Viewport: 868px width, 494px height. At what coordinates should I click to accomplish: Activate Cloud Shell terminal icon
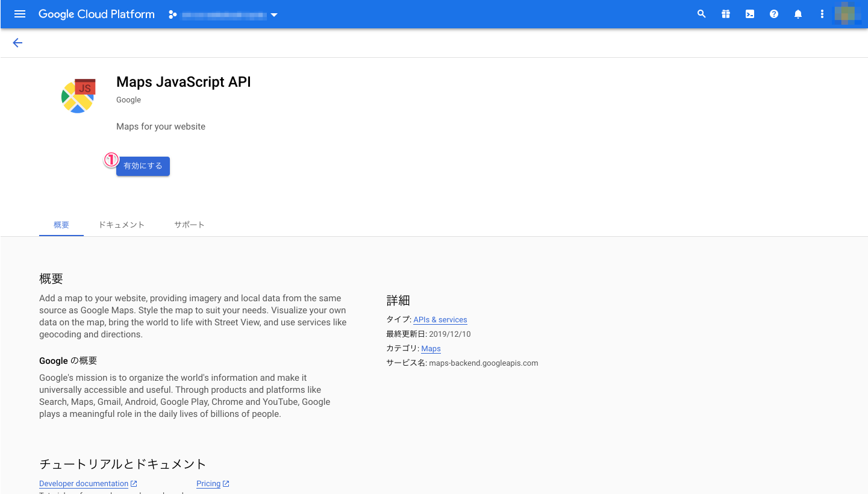tap(750, 14)
